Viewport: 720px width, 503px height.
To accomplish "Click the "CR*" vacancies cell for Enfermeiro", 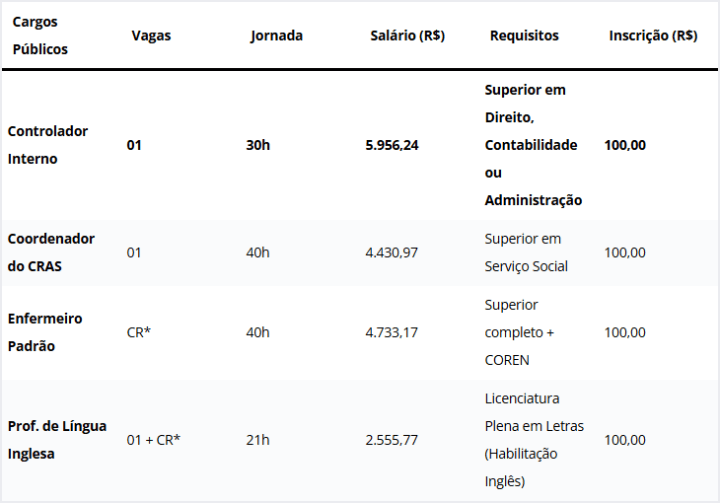I will 139,332.
